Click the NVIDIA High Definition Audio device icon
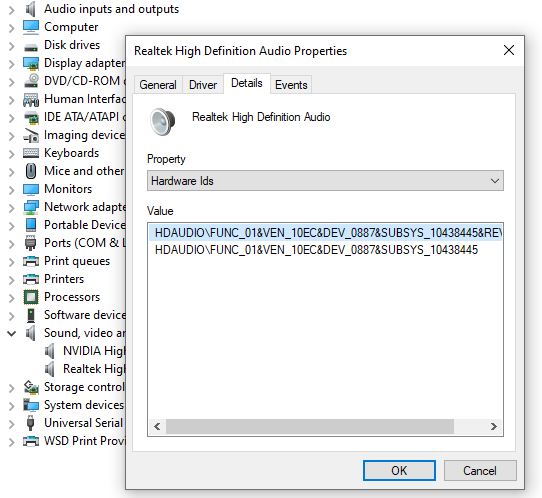The width and height of the screenshot is (542, 498). (x=50, y=351)
